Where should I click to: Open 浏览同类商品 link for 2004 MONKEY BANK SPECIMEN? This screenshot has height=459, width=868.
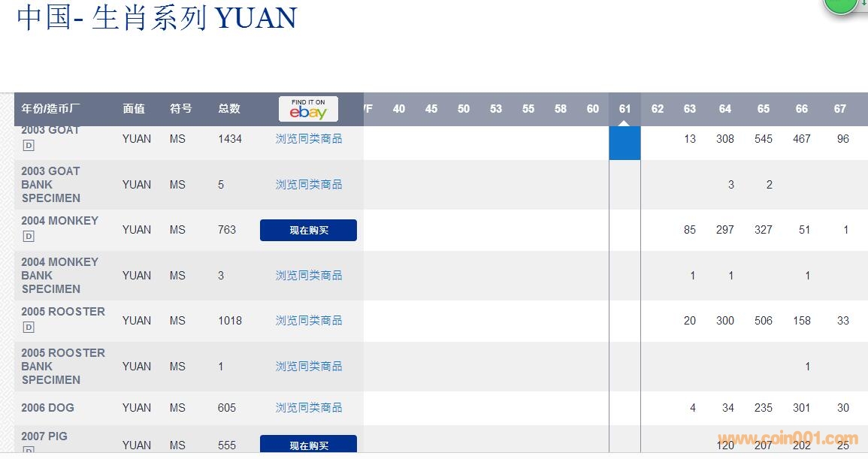tap(308, 276)
